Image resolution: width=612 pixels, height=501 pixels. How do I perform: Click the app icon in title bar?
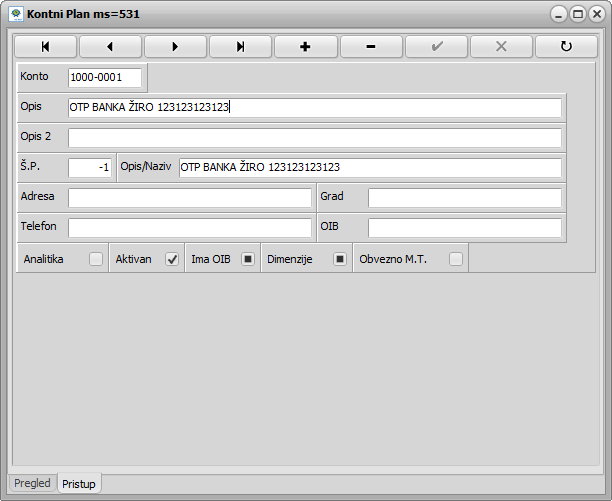[x=15, y=15]
